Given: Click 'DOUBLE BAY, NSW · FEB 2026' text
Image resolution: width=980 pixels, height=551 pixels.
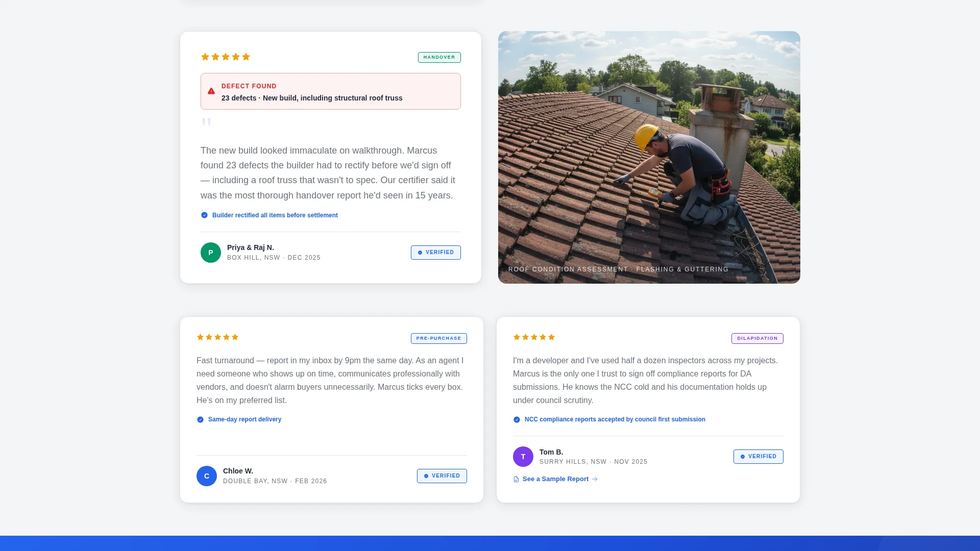Looking at the screenshot, I should (275, 481).
